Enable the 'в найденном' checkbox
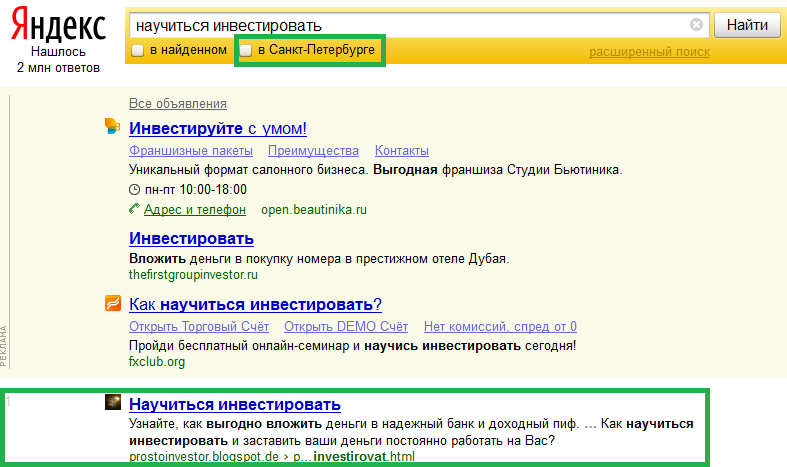 pos(138,50)
